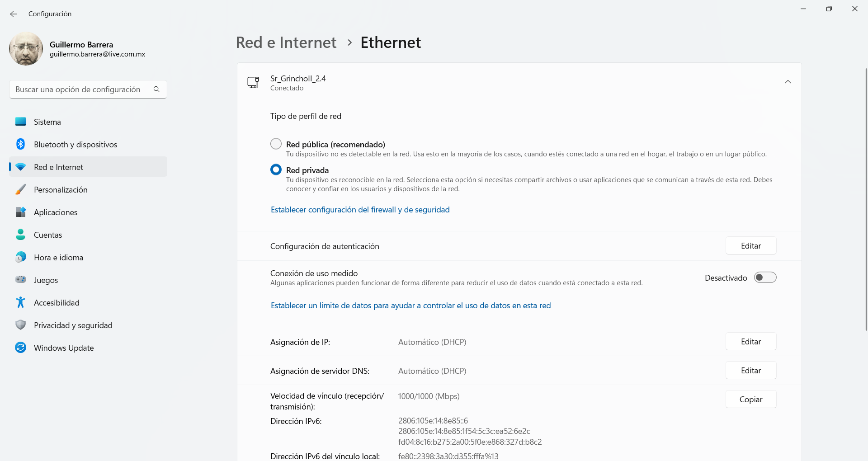Click the Personalización paintbrush icon

(21, 189)
